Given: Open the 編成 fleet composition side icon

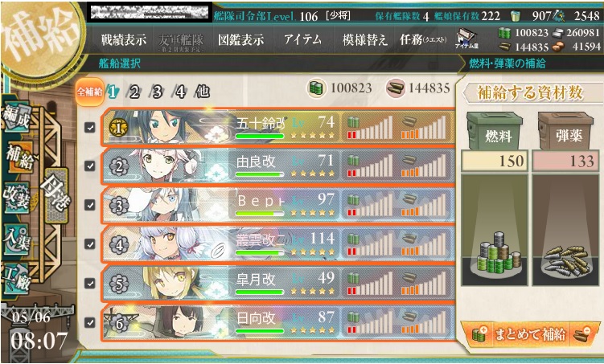Looking at the screenshot, I should (x=17, y=118).
